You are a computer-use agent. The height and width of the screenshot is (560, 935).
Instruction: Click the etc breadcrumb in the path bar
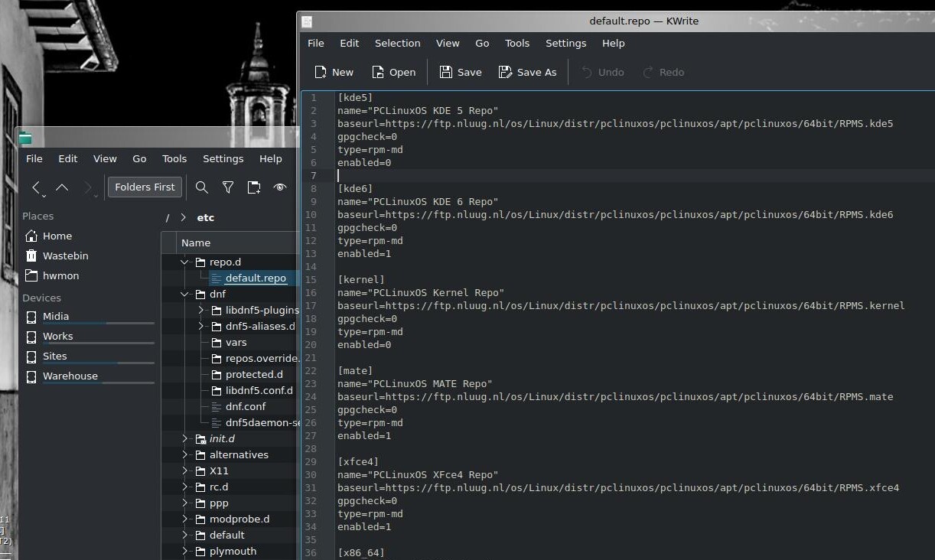205,218
